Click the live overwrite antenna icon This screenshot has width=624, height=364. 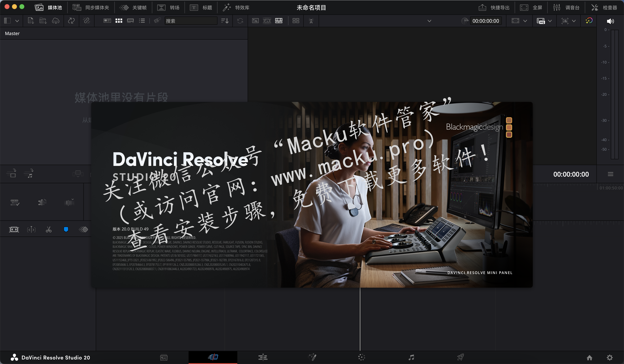tap(311, 21)
